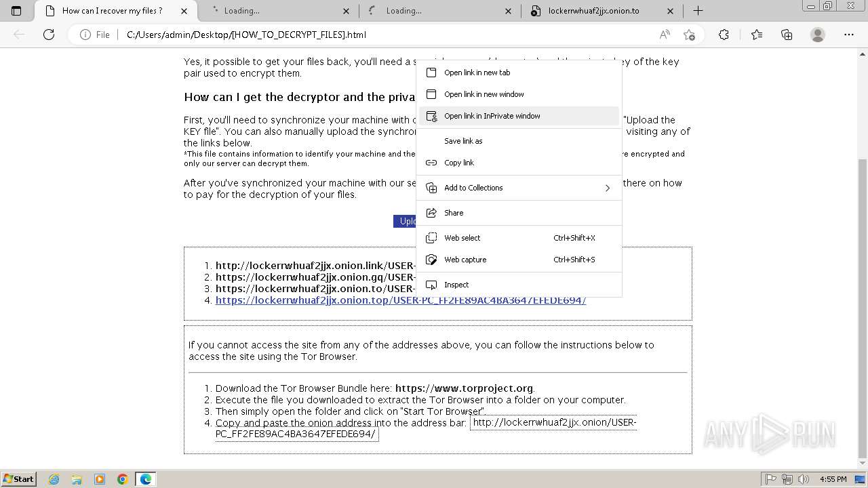Refresh the current page
868x488 pixels.
tap(49, 35)
